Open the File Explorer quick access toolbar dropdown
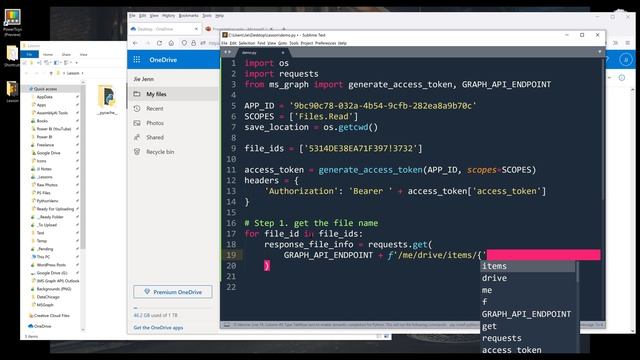The image size is (640, 360). pos(76,63)
